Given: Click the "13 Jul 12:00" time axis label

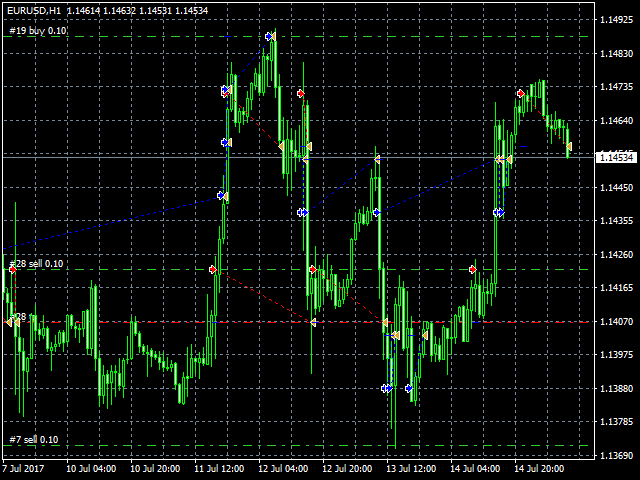Looking at the screenshot, I should [x=411, y=468].
